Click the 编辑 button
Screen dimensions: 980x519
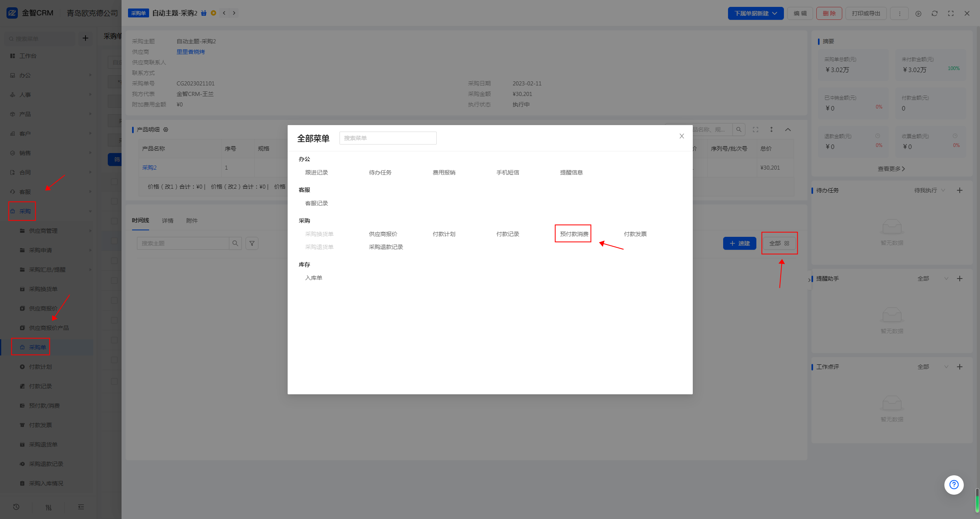click(800, 13)
